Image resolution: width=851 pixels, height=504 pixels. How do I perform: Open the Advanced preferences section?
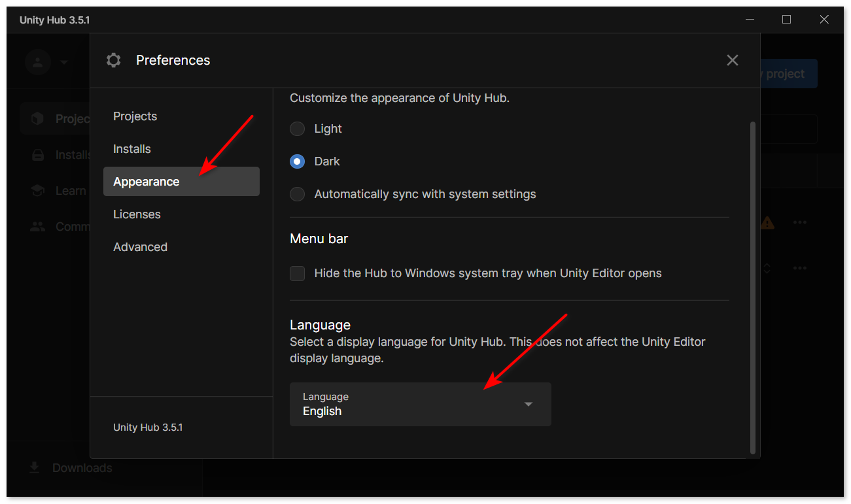181,247
